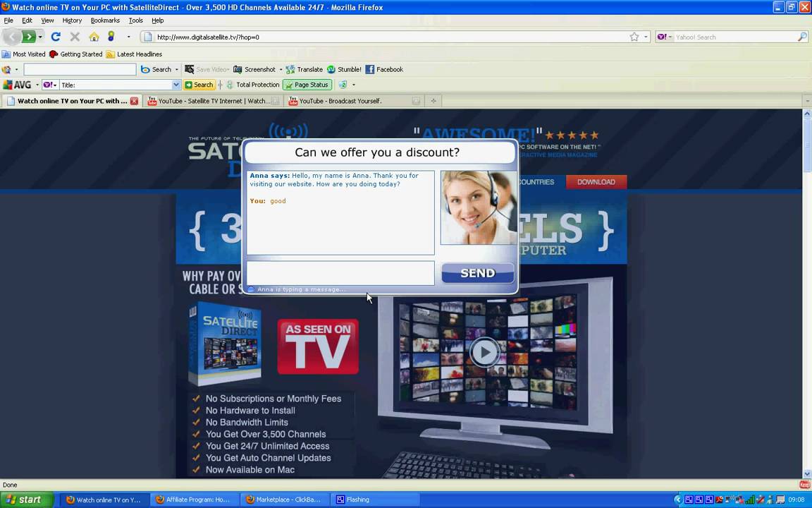Click the green signal bars tray icon

(x=750, y=500)
